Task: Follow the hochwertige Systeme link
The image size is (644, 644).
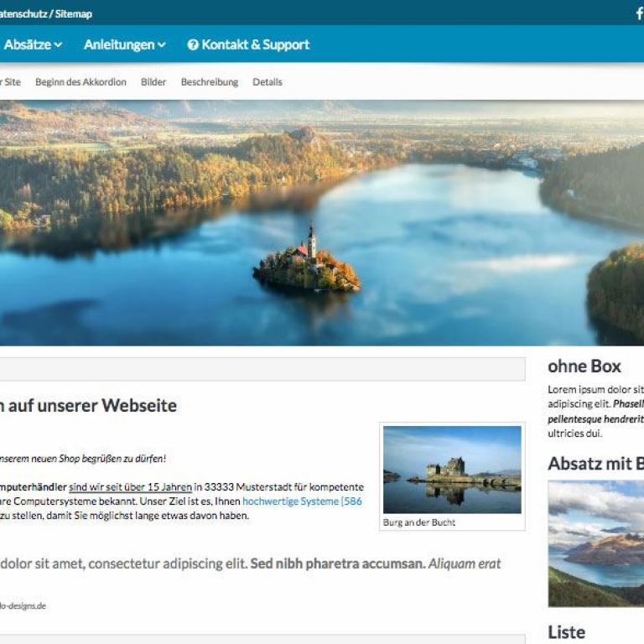Action: [x=302, y=501]
